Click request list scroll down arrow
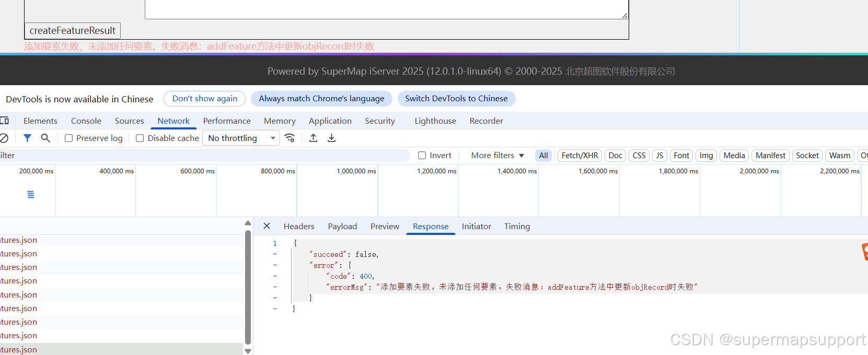This screenshot has height=355, width=868. pos(248,351)
